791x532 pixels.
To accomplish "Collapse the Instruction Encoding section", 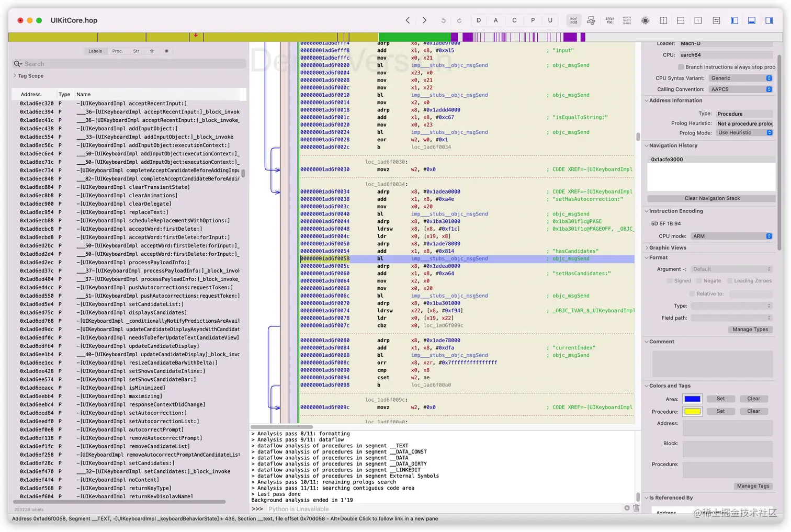I will click(x=647, y=211).
